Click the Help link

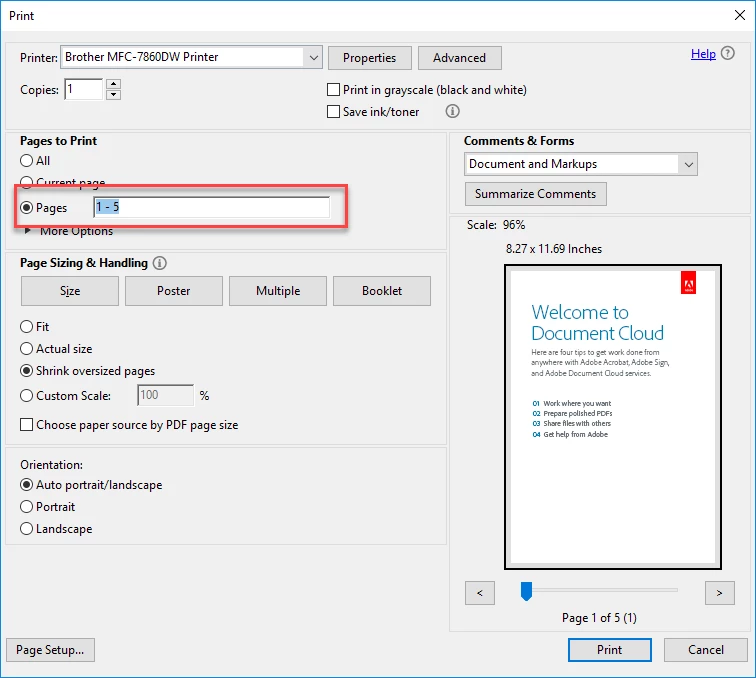(703, 54)
